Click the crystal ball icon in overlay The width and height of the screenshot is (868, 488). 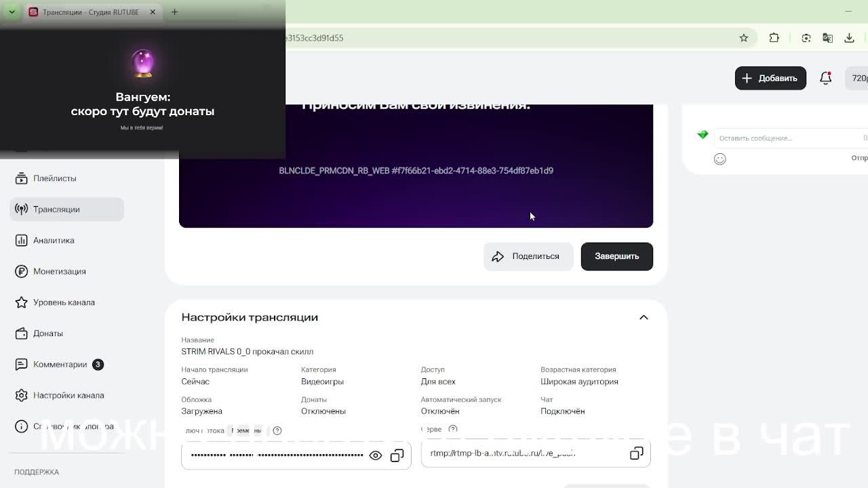pyautogui.click(x=142, y=63)
